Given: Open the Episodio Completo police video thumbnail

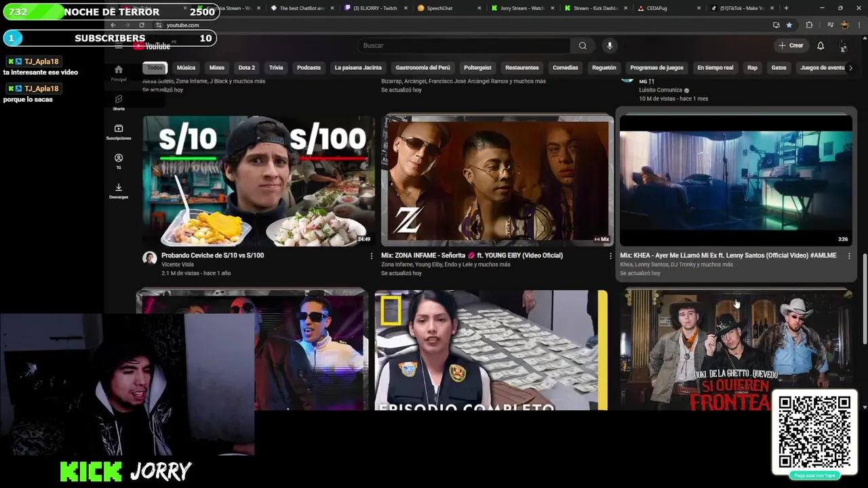Looking at the screenshot, I should (x=491, y=350).
